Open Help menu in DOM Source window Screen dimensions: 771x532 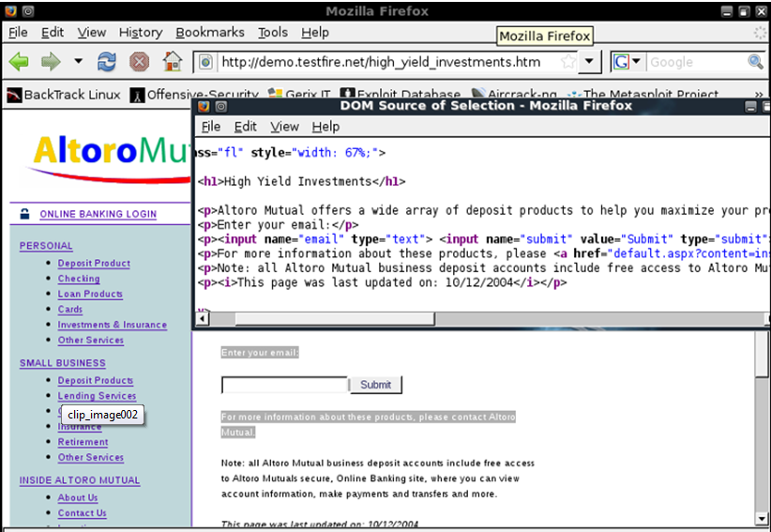point(325,127)
